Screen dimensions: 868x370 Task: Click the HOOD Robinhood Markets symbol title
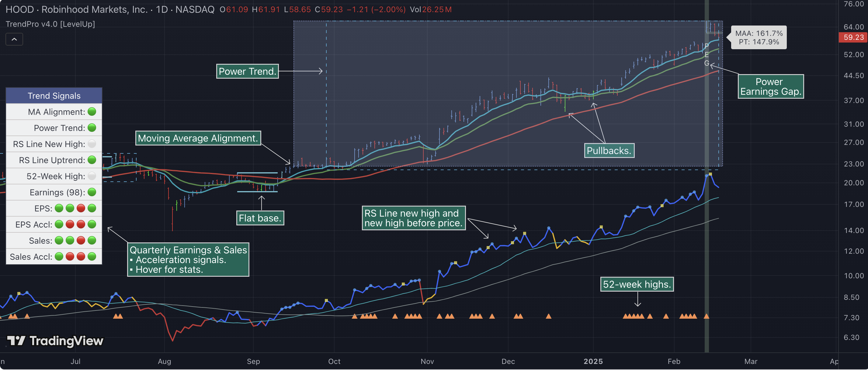click(110, 9)
